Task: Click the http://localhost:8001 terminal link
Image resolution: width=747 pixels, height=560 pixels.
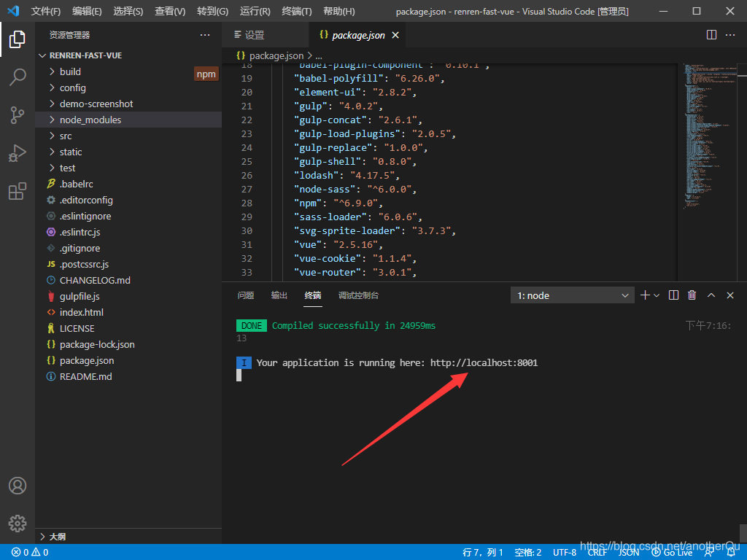Action: pos(484,363)
